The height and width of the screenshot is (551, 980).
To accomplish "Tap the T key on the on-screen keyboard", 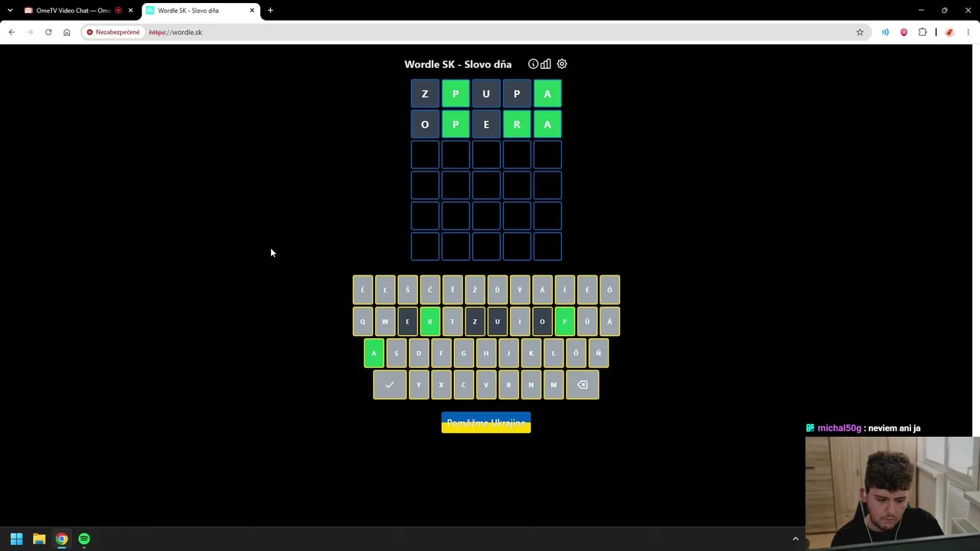I will [452, 321].
